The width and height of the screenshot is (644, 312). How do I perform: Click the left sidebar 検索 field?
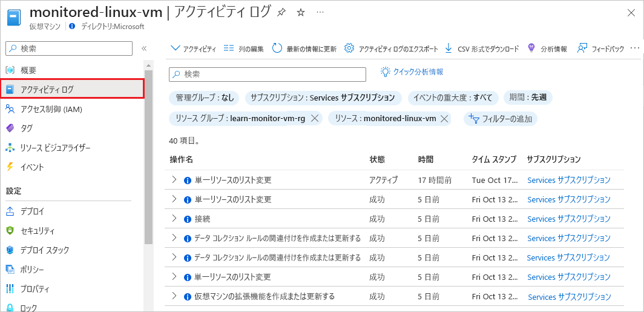69,48
